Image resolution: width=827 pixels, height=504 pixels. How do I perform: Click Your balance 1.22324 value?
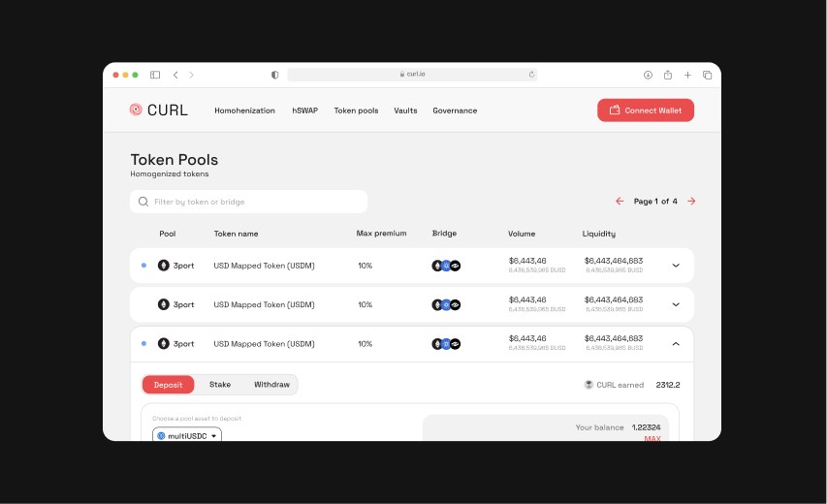pos(646,427)
